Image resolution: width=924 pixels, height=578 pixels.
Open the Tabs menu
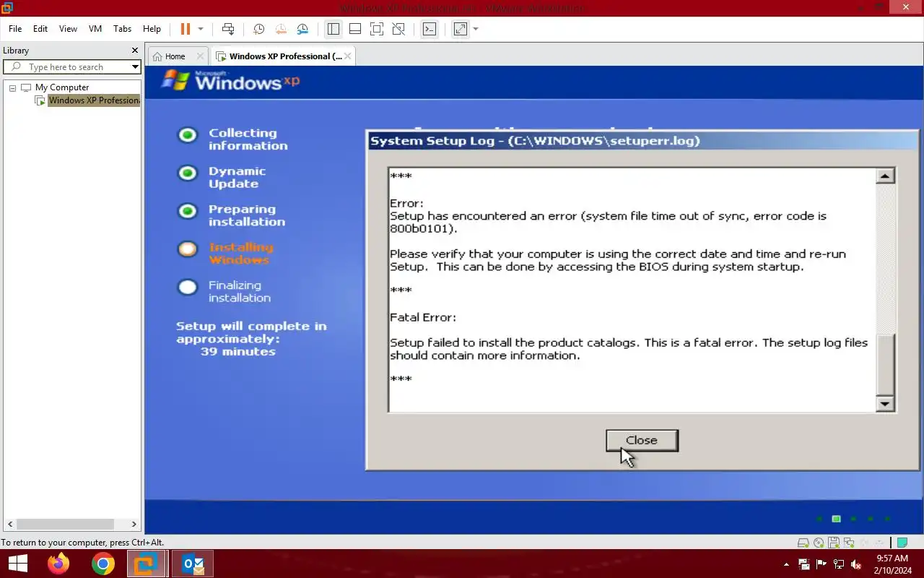click(123, 29)
